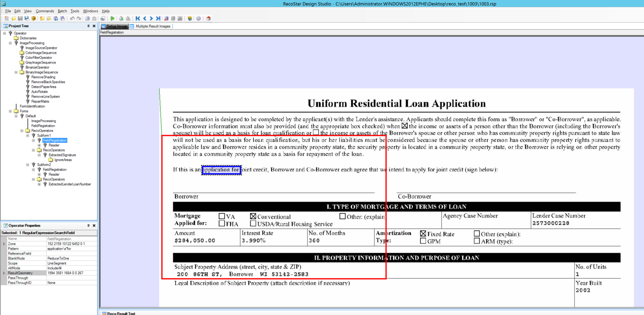Toggle the Fixed Rate checkbox
The width and height of the screenshot is (644, 315).
[x=423, y=233]
